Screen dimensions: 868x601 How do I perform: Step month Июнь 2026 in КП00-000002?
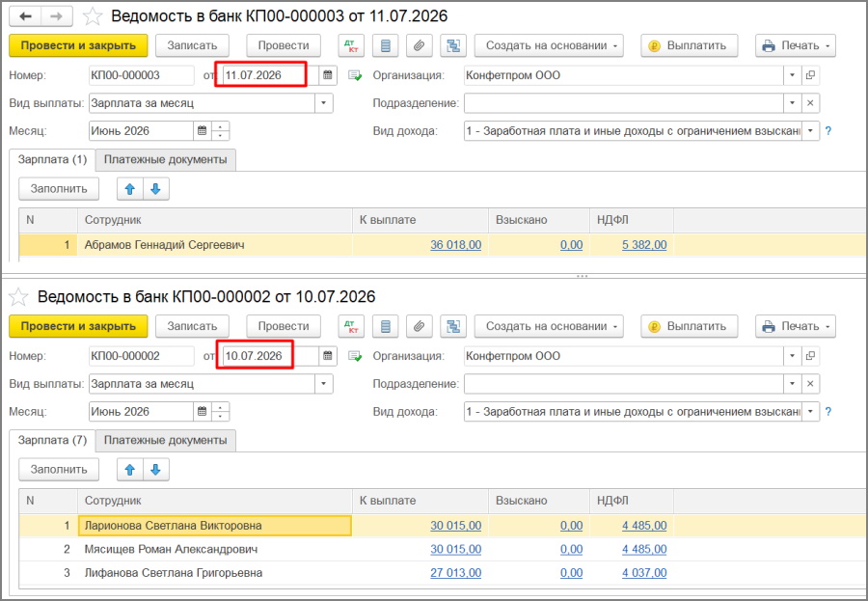point(220,412)
